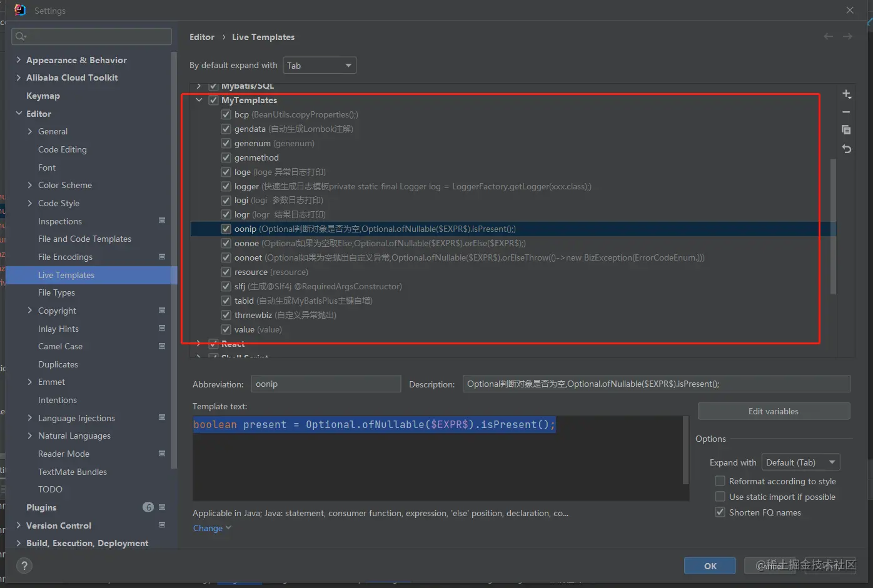The height and width of the screenshot is (588, 873).
Task: Click the add template plus icon
Action: coord(847,94)
